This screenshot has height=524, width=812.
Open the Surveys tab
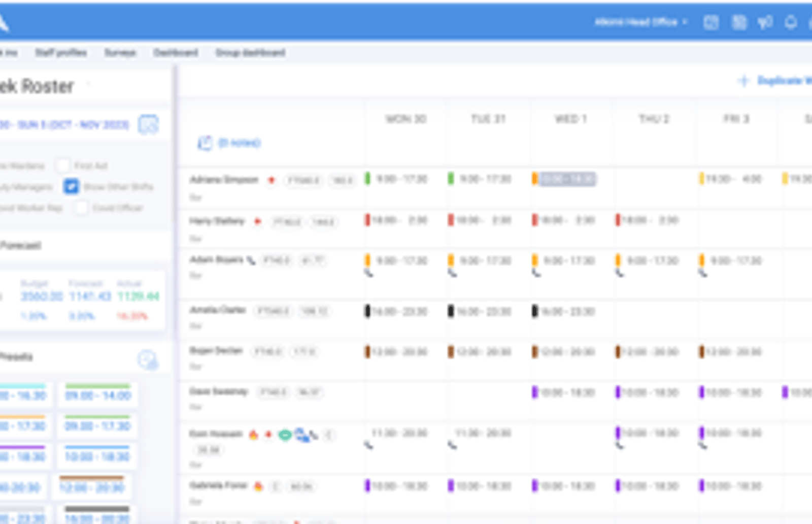(x=120, y=53)
